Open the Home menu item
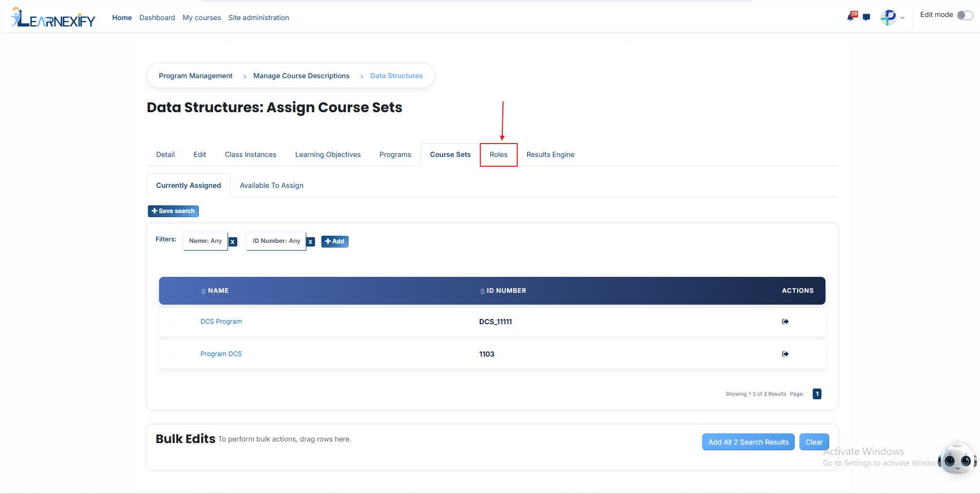 tap(122, 18)
